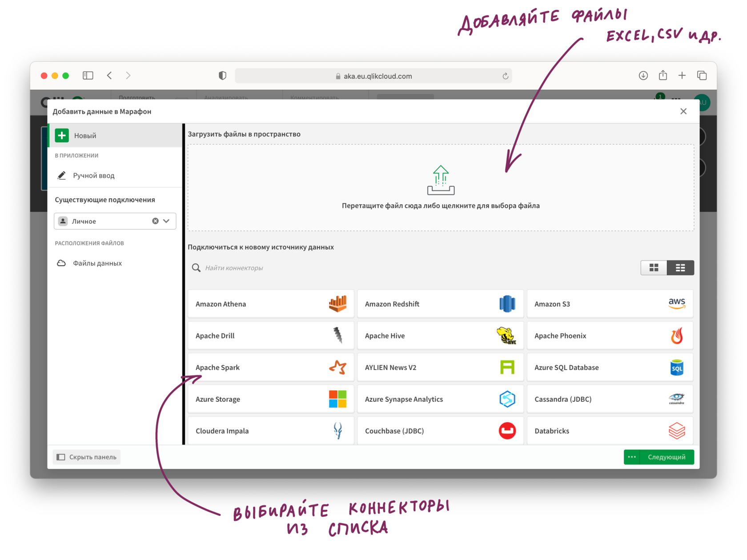
Task: Click the Safari share icon
Action: (663, 75)
